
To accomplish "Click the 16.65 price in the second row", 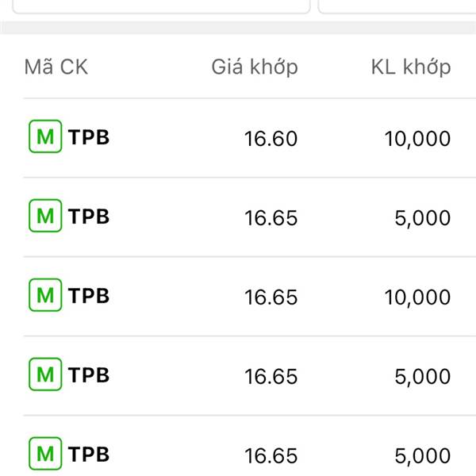I will [271, 218].
